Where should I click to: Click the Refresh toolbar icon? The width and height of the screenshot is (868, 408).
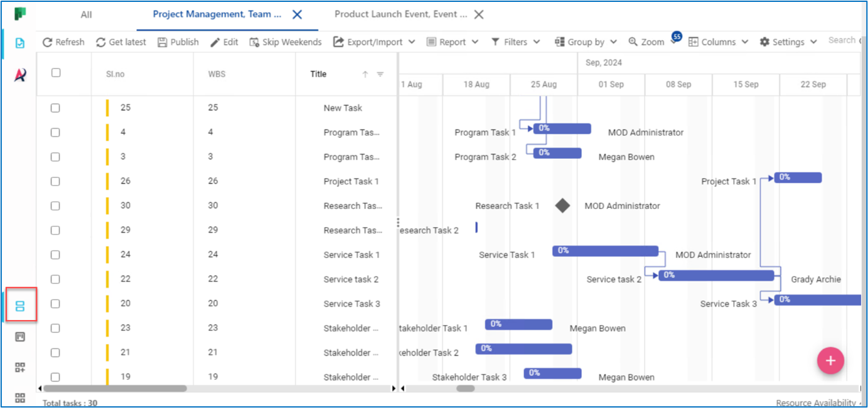[48, 42]
